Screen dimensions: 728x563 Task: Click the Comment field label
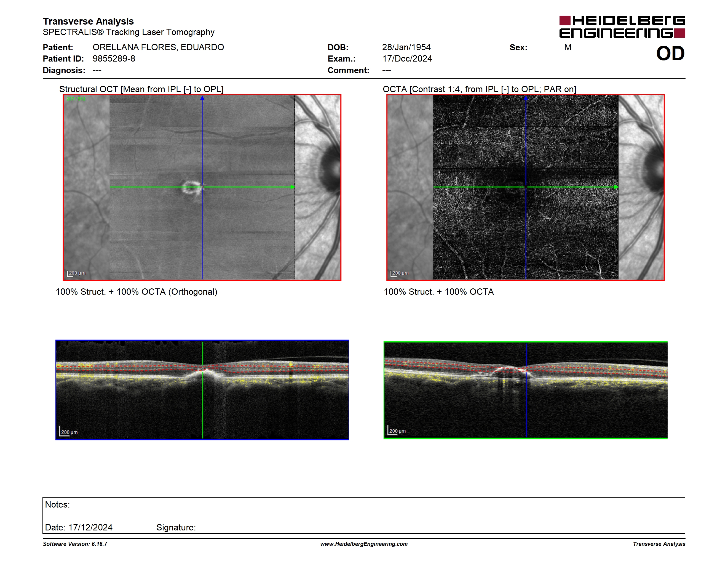(348, 70)
